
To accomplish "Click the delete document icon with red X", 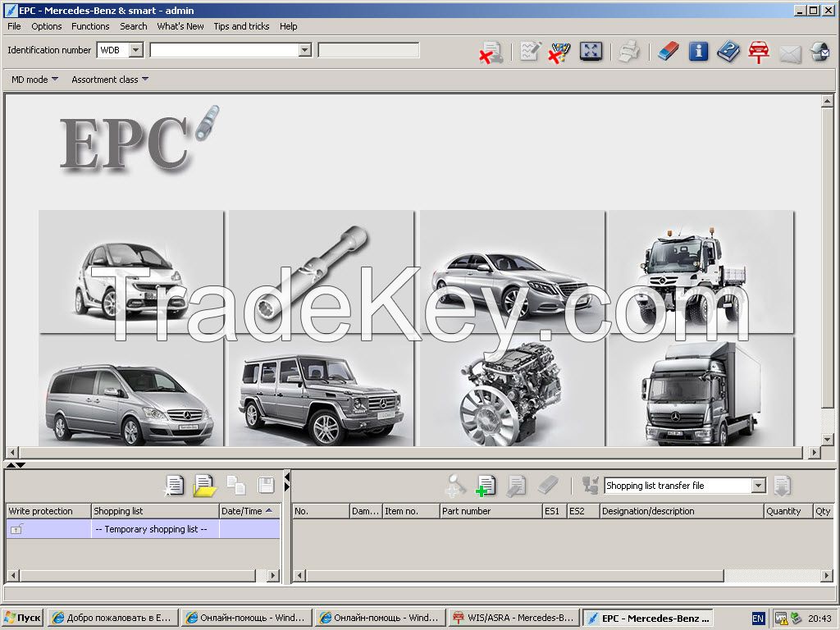I will (x=491, y=52).
